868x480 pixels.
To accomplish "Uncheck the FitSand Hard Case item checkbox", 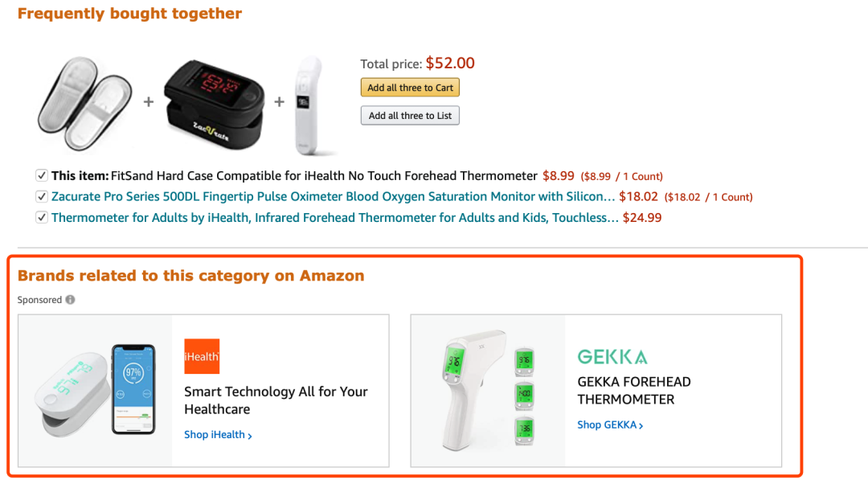I will point(42,175).
